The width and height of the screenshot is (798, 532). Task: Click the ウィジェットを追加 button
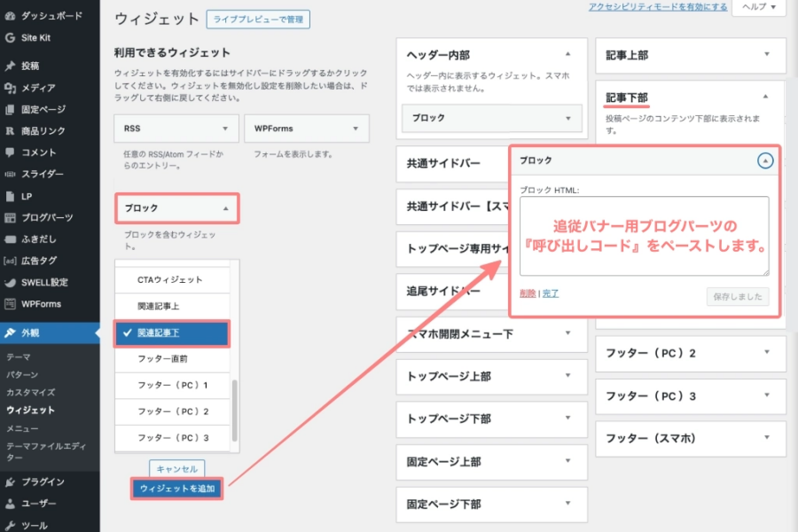point(177,489)
